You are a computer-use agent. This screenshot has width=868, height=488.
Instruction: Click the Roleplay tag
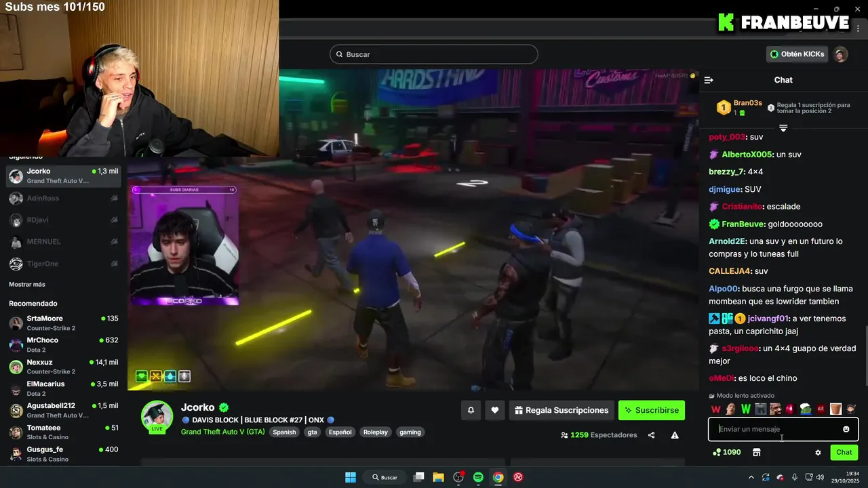(376, 432)
